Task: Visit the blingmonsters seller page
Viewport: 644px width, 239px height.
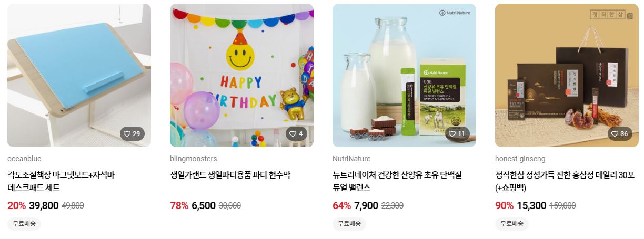Action: [x=194, y=159]
